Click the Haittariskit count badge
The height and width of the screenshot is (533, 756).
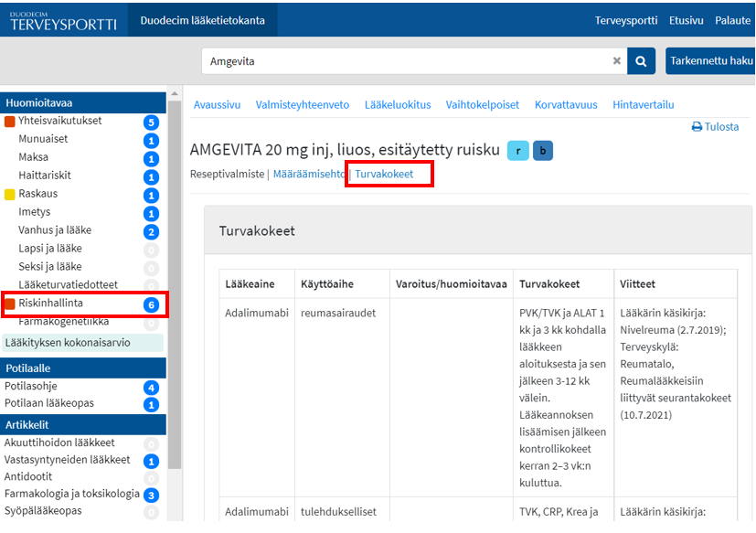click(x=152, y=177)
